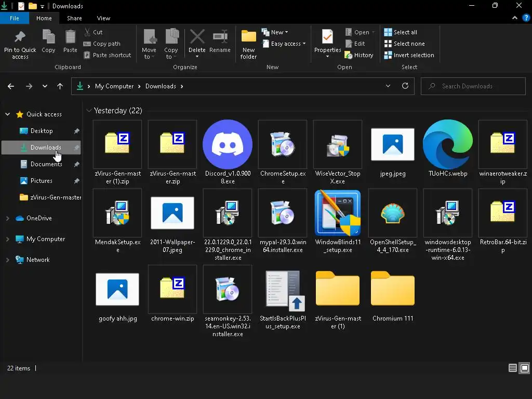Click the Cut scissors command
Viewport: 532px width, 399px height.
tap(94, 32)
